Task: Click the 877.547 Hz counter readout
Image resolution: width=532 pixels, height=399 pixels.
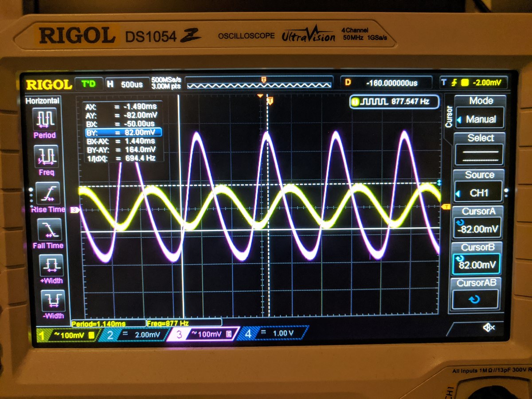Action: (x=410, y=102)
